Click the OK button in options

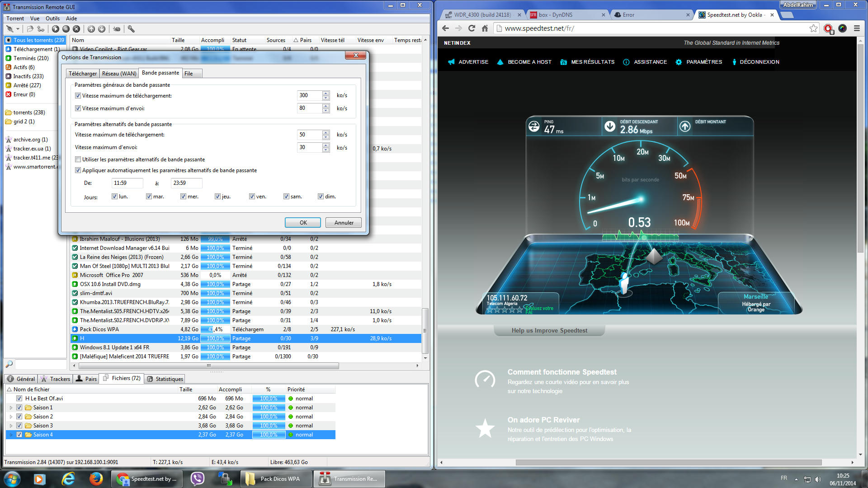303,223
